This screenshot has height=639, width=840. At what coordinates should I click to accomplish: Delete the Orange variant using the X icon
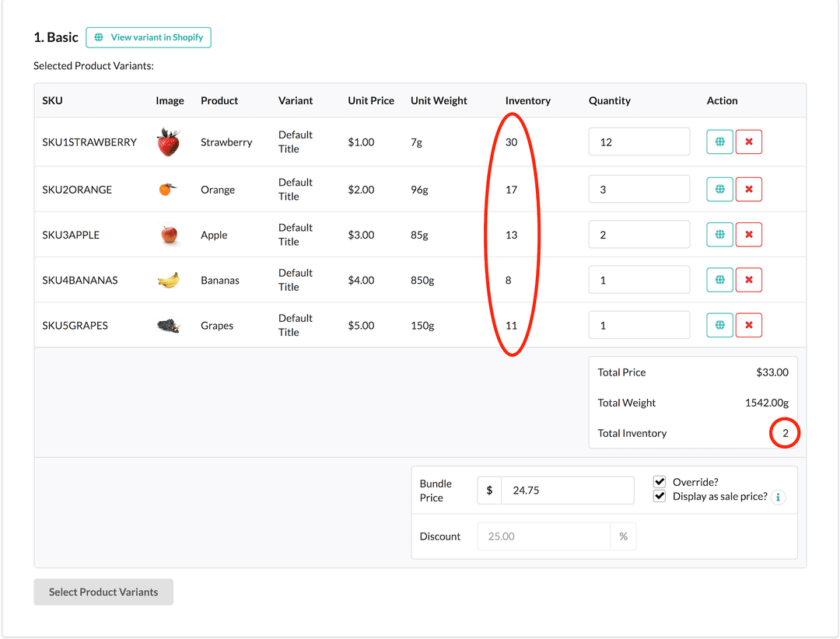click(749, 189)
